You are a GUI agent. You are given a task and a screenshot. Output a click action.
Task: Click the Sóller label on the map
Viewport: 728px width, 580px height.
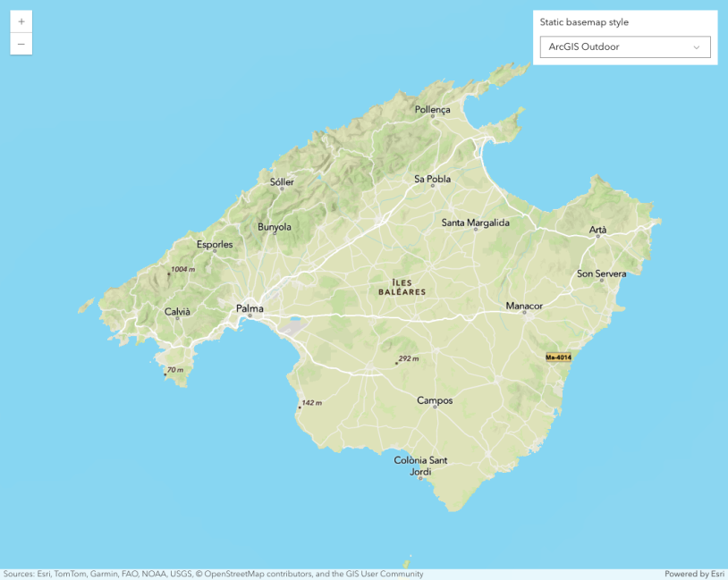click(x=280, y=182)
